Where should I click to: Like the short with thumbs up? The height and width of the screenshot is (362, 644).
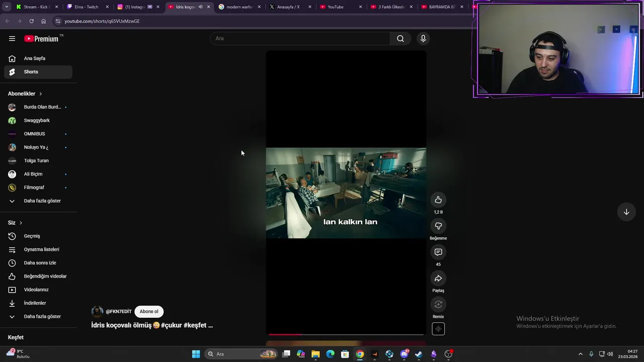click(438, 200)
